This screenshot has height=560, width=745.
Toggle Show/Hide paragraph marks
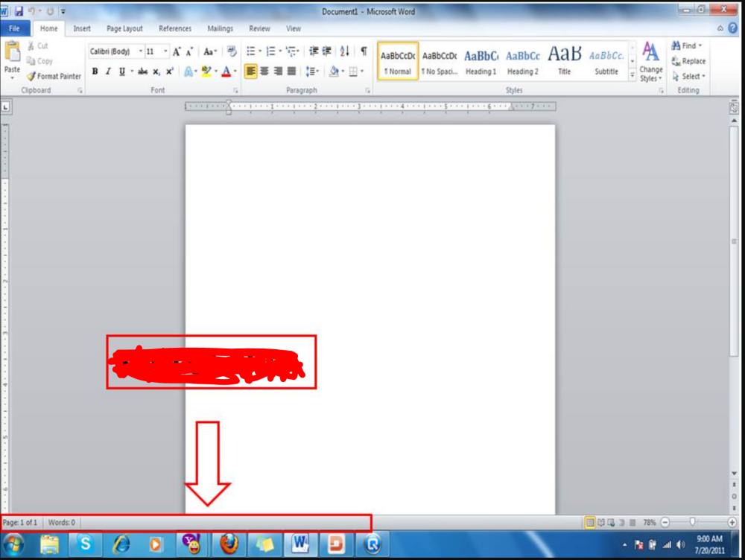[364, 51]
